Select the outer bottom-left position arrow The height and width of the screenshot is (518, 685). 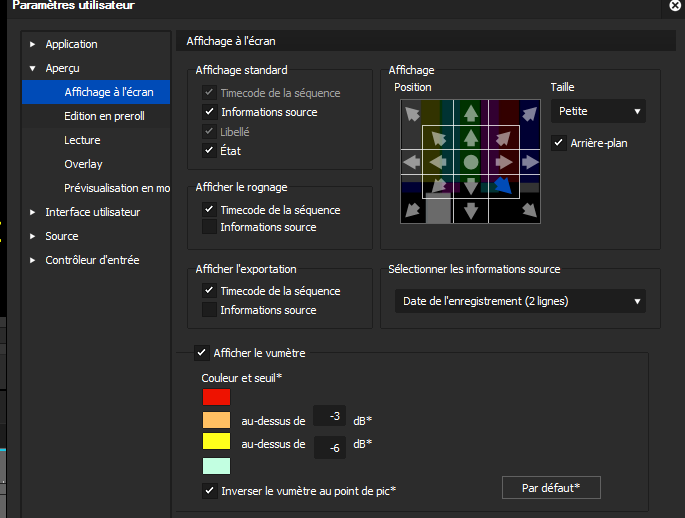(x=412, y=210)
